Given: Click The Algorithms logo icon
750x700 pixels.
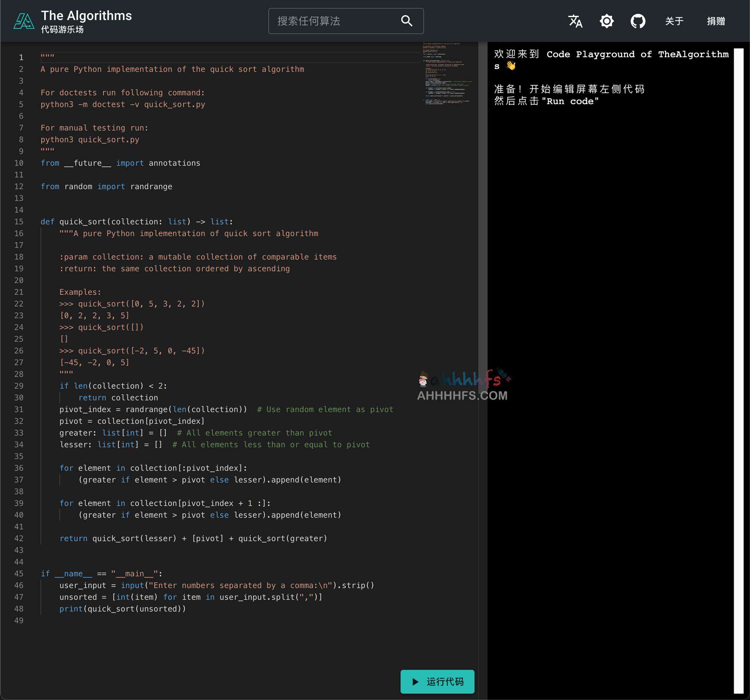Looking at the screenshot, I should [x=23, y=21].
